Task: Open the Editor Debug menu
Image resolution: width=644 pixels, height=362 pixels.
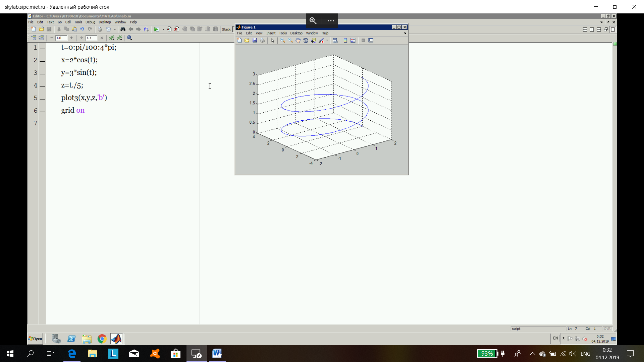Action: 90,22
